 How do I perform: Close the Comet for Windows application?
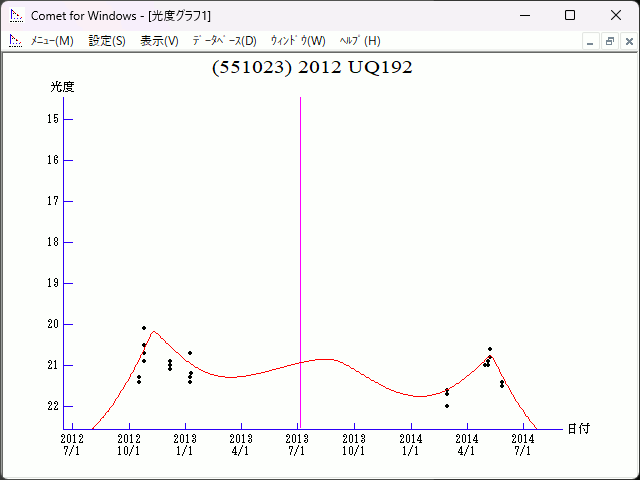(x=616, y=15)
